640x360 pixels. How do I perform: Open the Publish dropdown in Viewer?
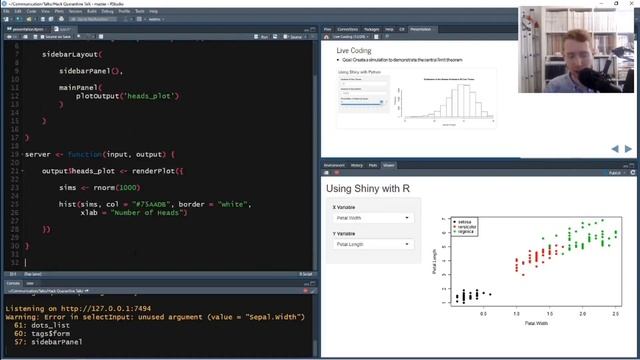616,173
